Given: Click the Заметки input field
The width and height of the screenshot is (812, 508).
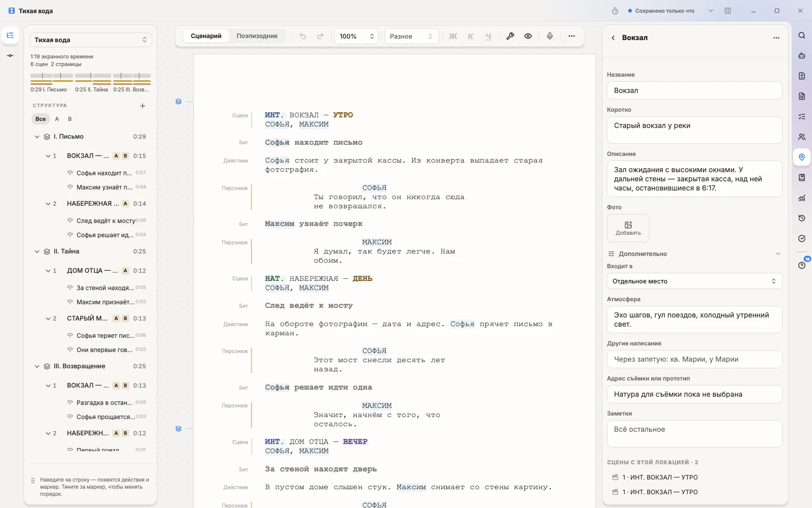Looking at the screenshot, I should coord(694,434).
